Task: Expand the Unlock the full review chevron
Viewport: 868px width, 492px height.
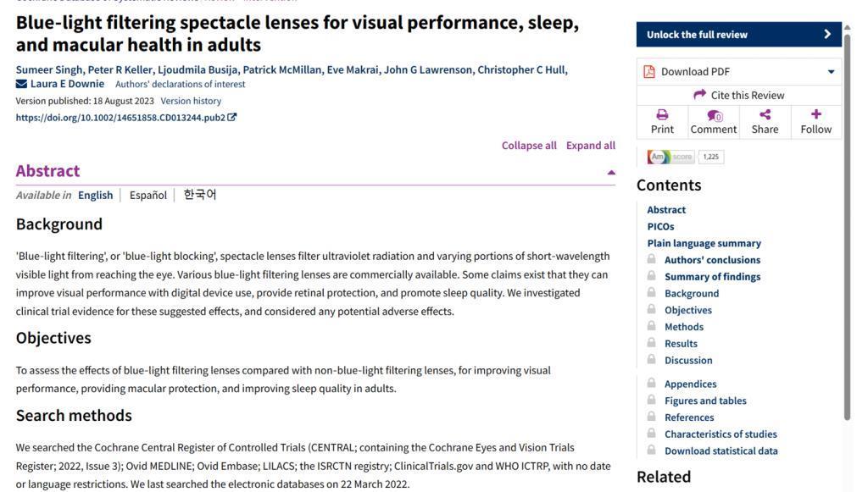Action: click(x=827, y=35)
